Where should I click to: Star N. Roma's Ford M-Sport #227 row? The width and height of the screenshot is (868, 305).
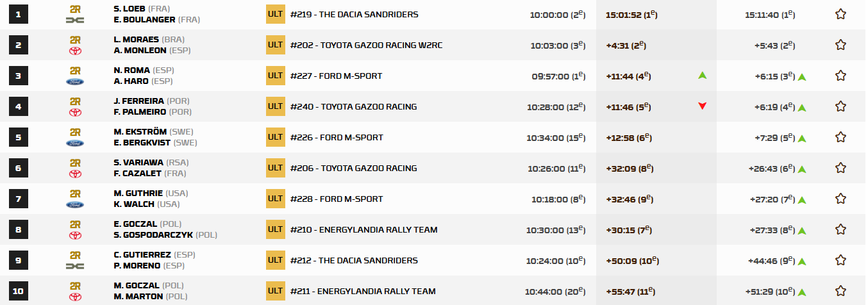point(840,76)
